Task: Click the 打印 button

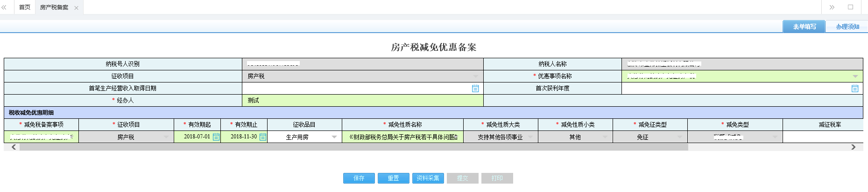Action: point(497,178)
